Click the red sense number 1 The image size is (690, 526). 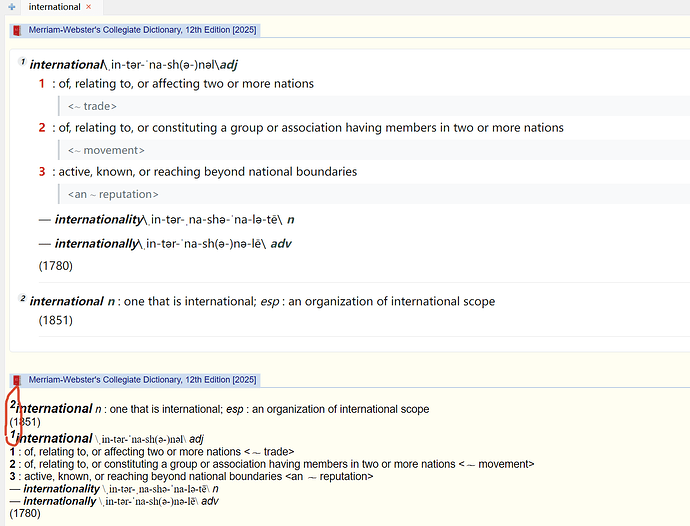[42, 84]
